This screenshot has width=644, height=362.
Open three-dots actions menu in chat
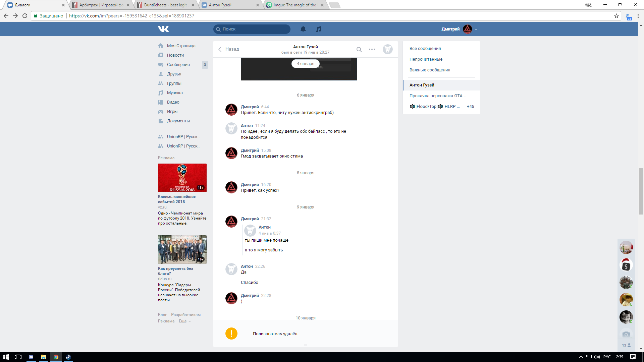pyautogui.click(x=372, y=49)
